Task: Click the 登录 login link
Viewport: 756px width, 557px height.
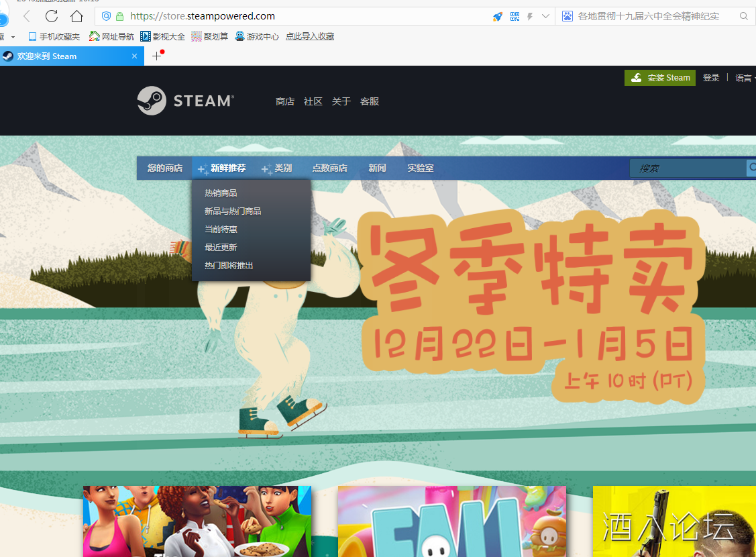Action: (711, 78)
